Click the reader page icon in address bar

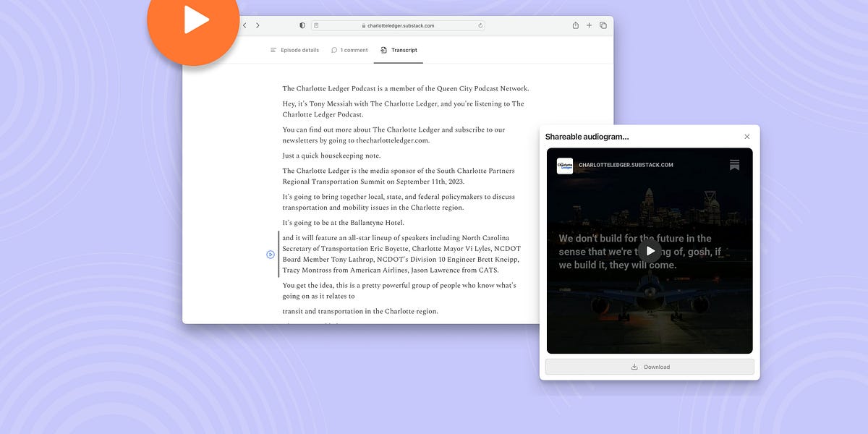pyautogui.click(x=317, y=25)
